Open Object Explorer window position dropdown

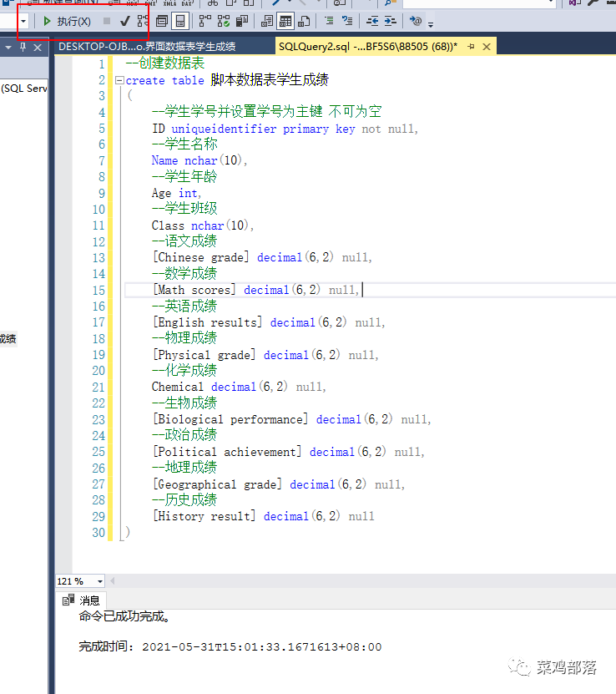(8, 47)
